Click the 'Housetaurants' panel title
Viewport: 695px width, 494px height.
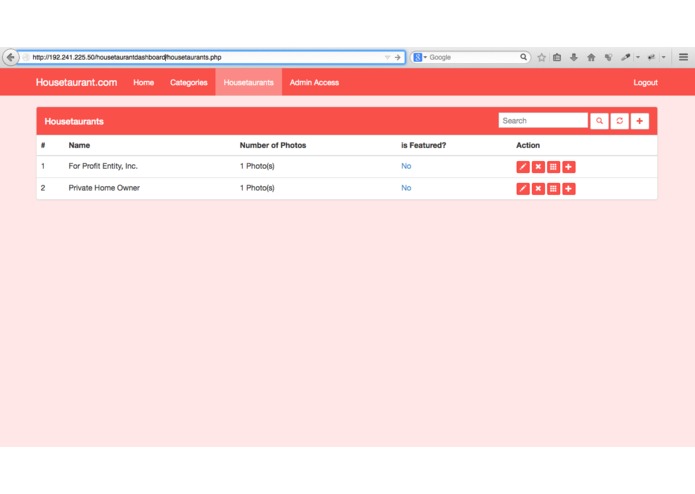click(x=74, y=121)
